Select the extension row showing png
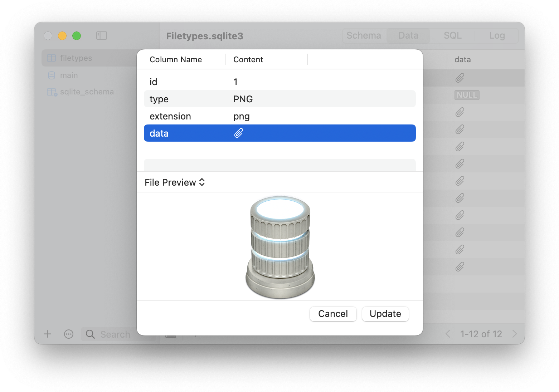 click(280, 116)
